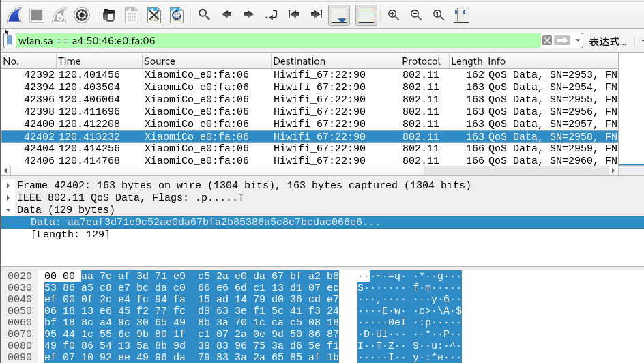Screen dimensions: 644x363
Task: Expand the Frame 42402 details
Action: pyautogui.click(x=8, y=186)
